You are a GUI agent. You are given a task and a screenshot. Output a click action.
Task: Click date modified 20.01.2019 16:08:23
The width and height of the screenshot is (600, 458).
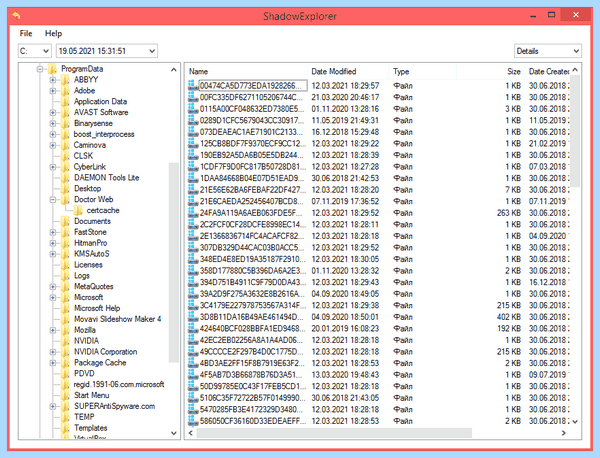[x=345, y=328]
